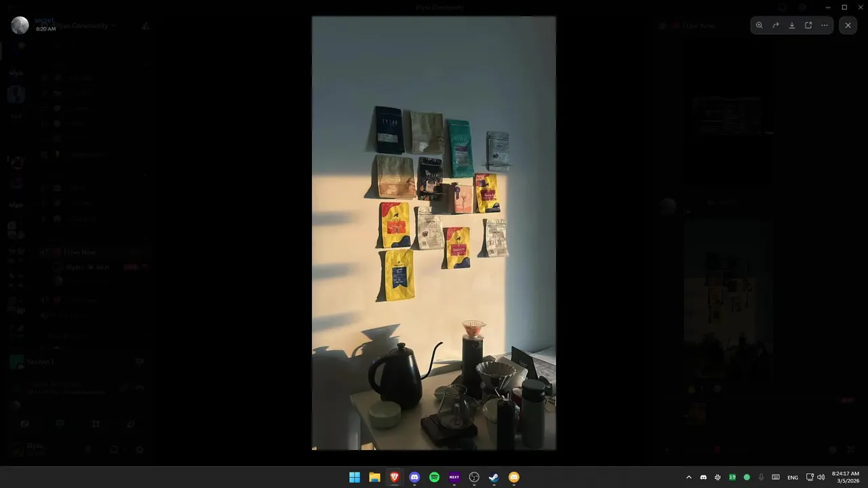Expand the hidden system tray icons chevron
This screenshot has height=488, width=868.
coord(689,477)
